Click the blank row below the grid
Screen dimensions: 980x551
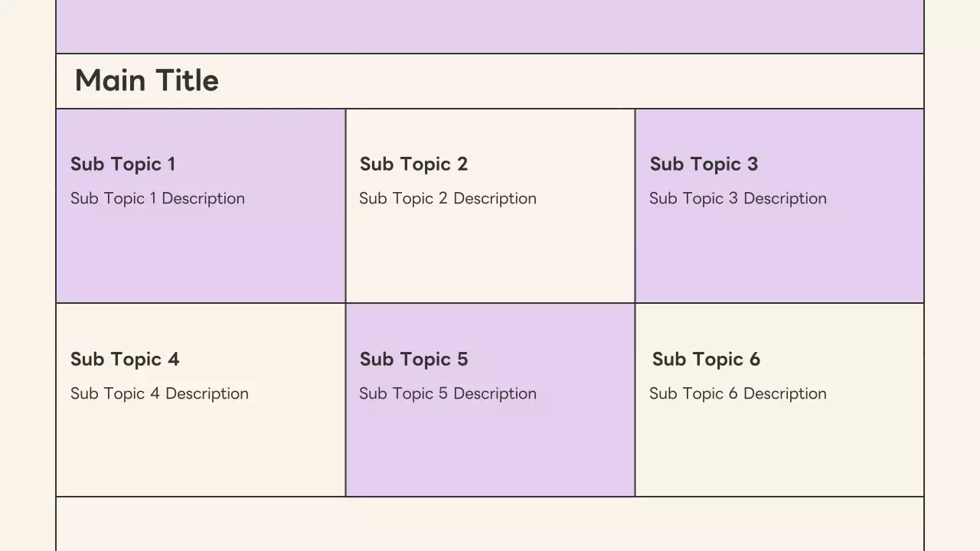click(490, 525)
